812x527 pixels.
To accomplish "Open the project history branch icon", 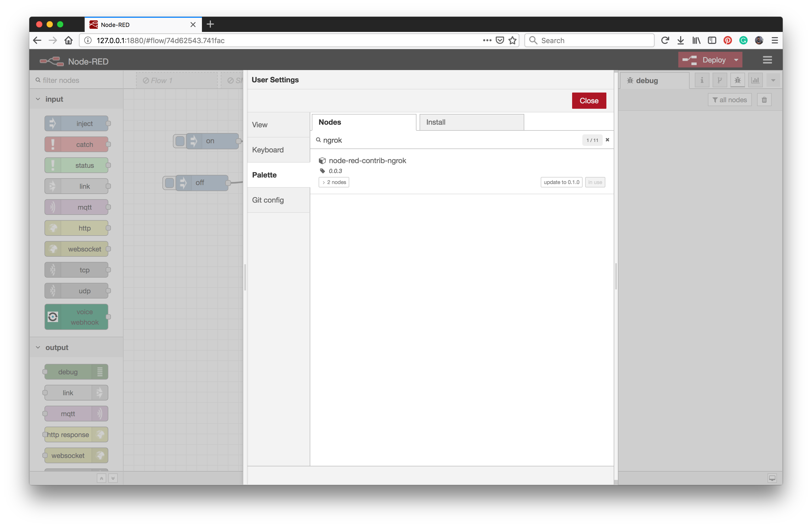I will pos(720,80).
